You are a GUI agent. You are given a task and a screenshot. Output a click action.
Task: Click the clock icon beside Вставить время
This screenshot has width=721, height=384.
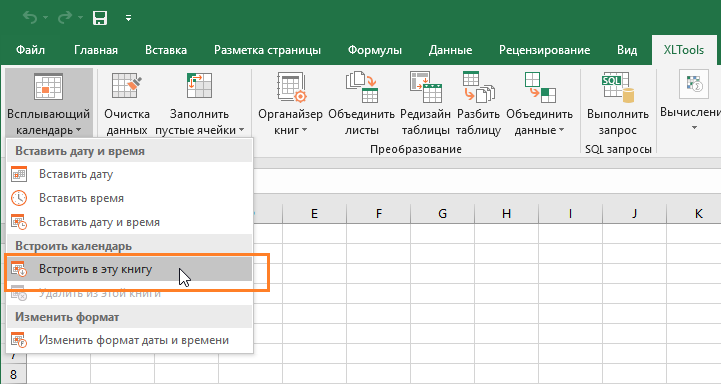19,198
